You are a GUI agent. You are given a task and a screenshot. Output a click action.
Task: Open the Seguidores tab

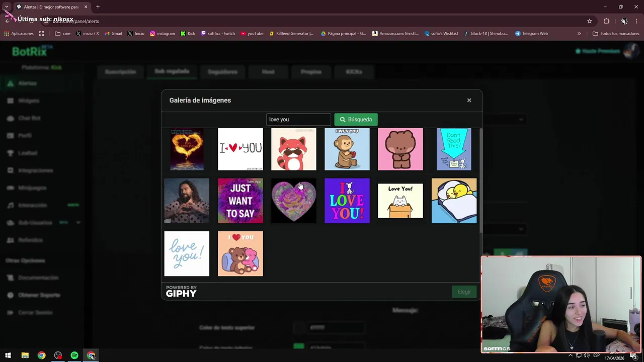point(222,72)
